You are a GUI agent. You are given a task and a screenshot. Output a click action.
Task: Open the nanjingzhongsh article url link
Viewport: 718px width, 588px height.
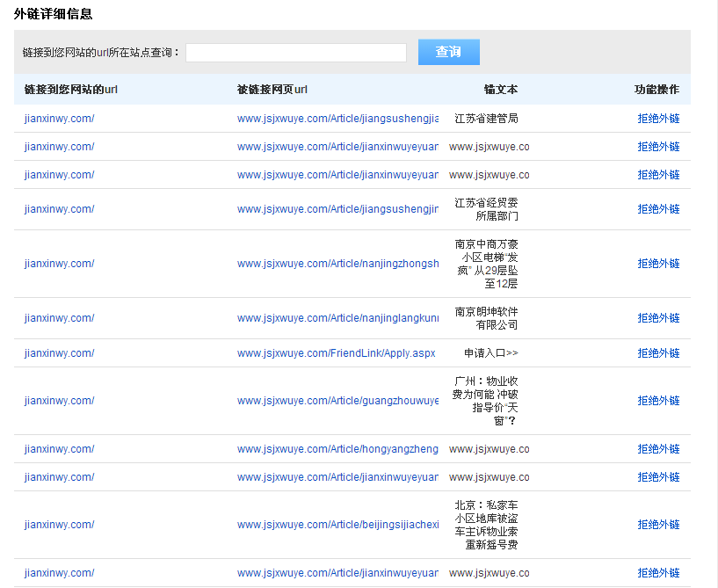337,264
